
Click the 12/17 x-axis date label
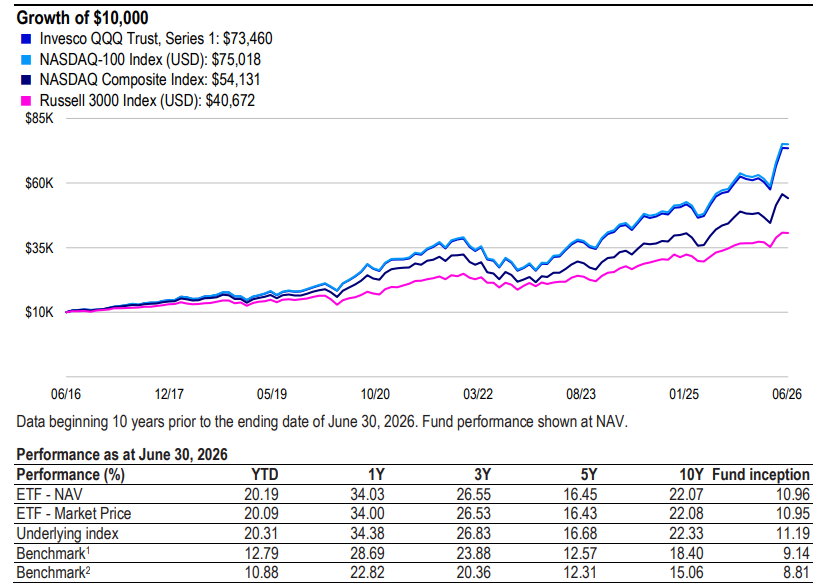[169, 394]
